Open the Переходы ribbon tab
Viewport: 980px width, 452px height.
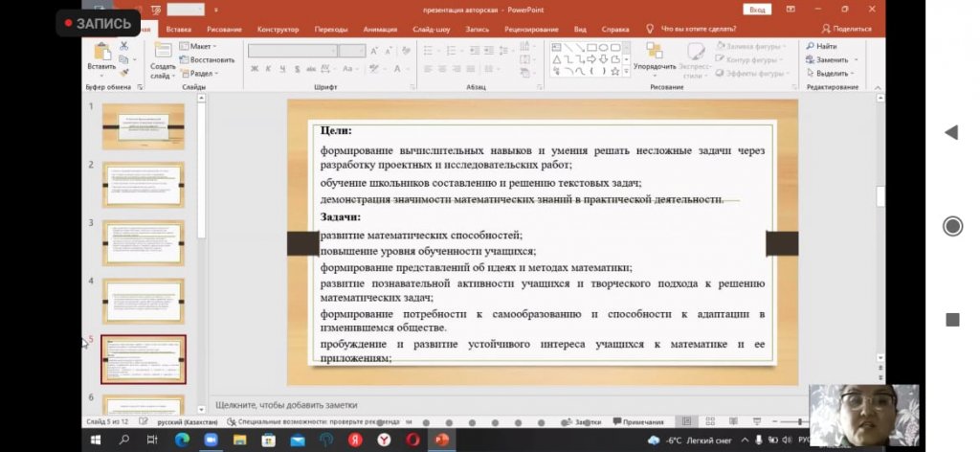tap(331, 30)
